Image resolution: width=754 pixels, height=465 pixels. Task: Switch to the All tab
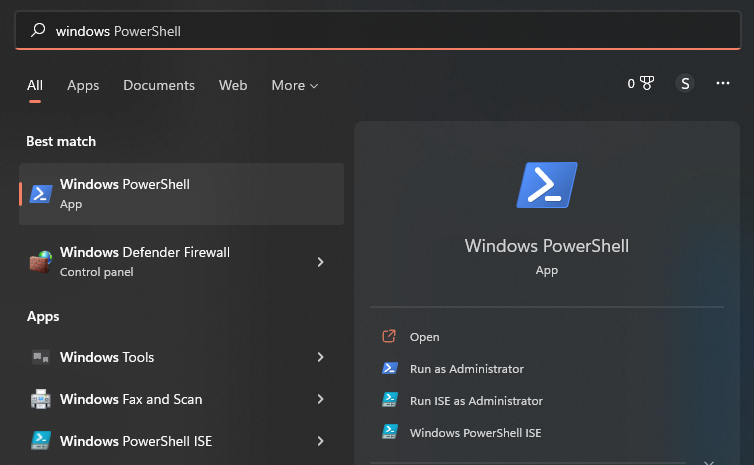point(35,85)
